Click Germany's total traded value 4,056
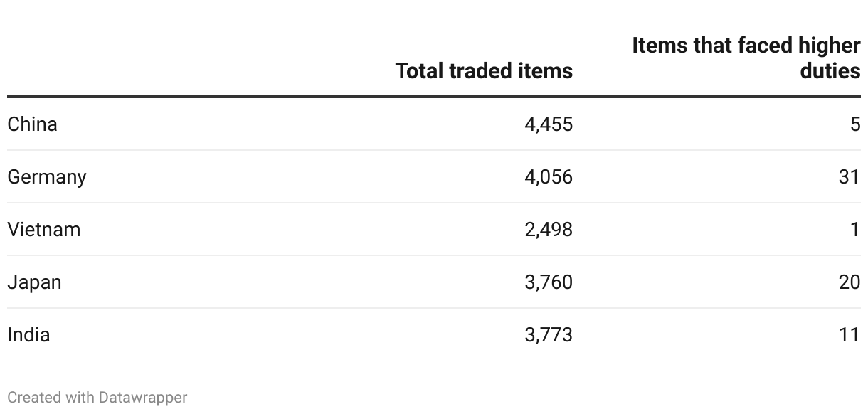 [549, 177]
